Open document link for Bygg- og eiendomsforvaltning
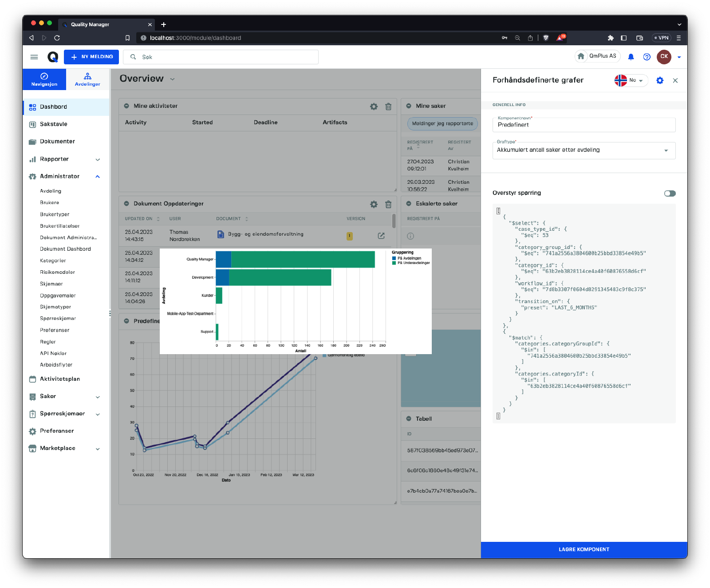Image resolution: width=710 pixels, height=588 pixels. (x=381, y=236)
